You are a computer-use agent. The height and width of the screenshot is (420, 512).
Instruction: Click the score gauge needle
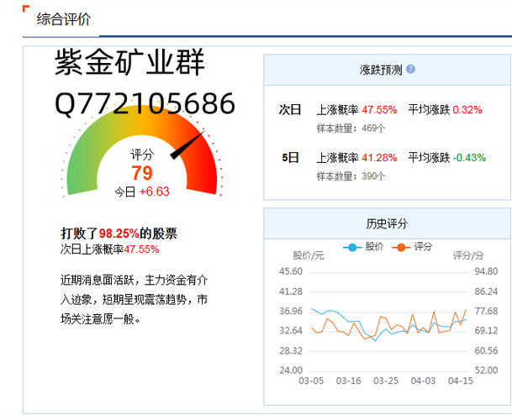click(x=187, y=145)
